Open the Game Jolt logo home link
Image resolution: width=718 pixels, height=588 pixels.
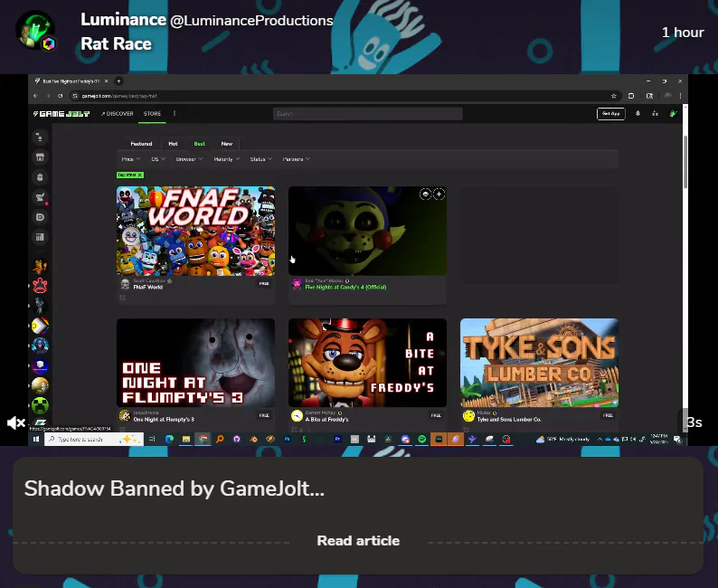[x=61, y=114]
